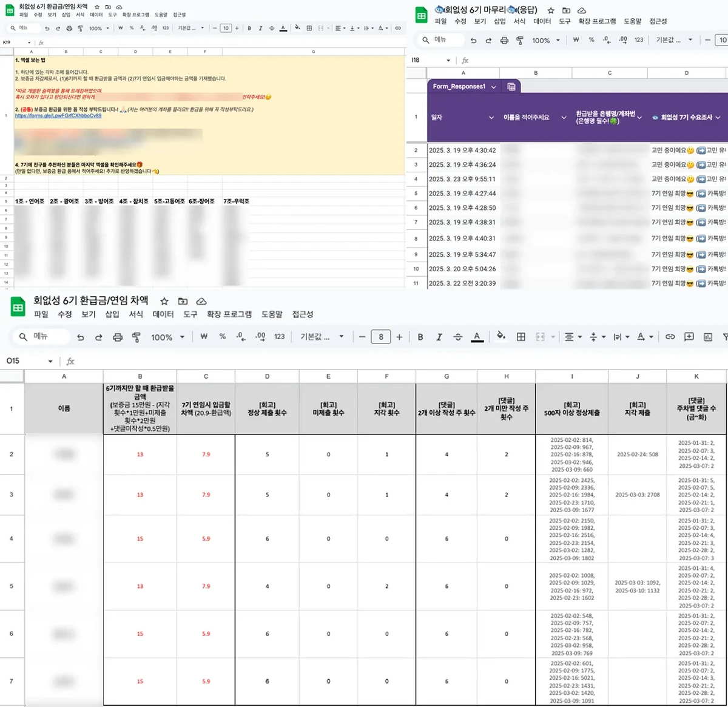This screenshot has width=728, height=707.
Task: Increase the font size with the plus button beside 8
Action: coord(399,337)
